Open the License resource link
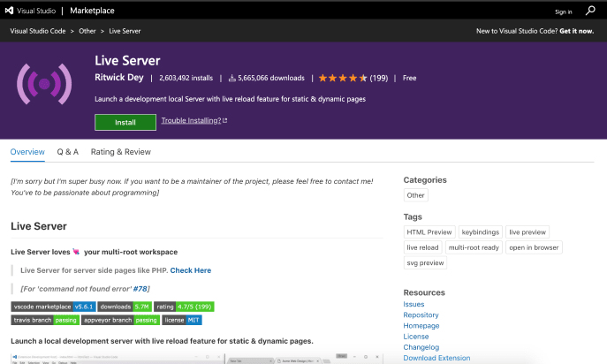Screen dimensions: 607x364 coord(416,337)
